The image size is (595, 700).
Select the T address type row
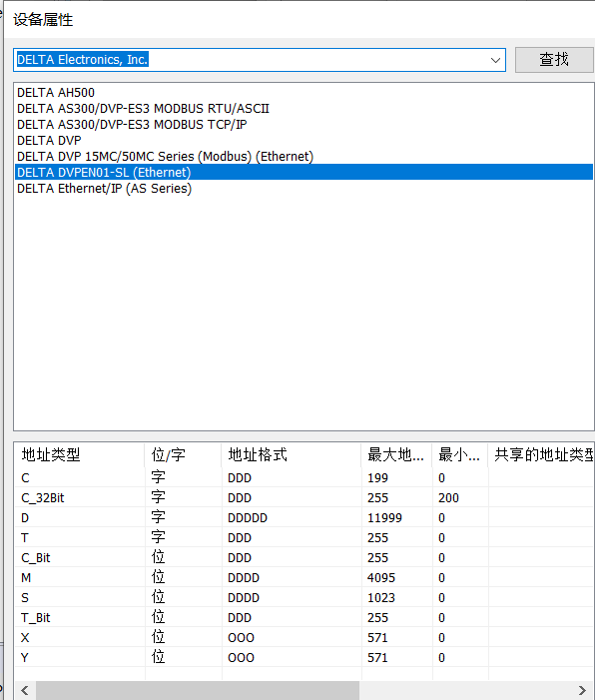303,537
